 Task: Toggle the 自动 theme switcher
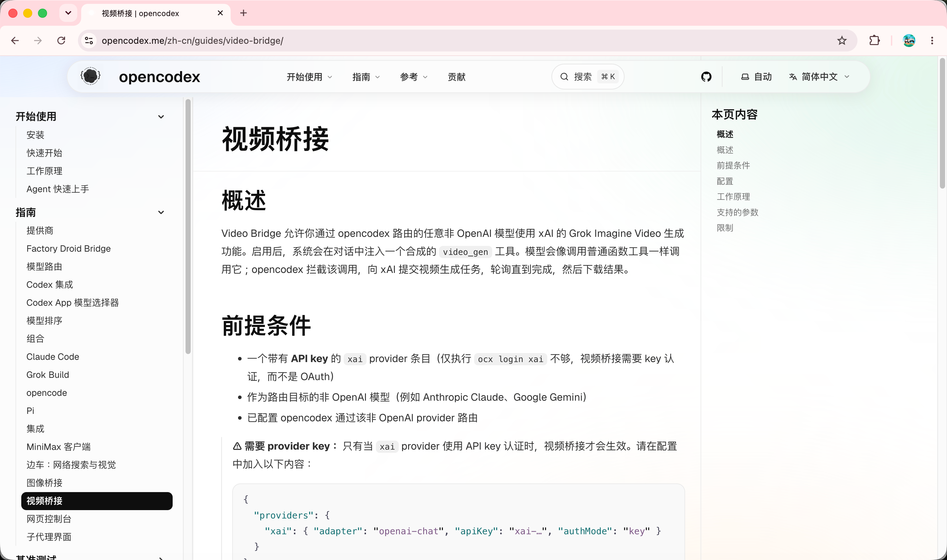pos(756,77)
